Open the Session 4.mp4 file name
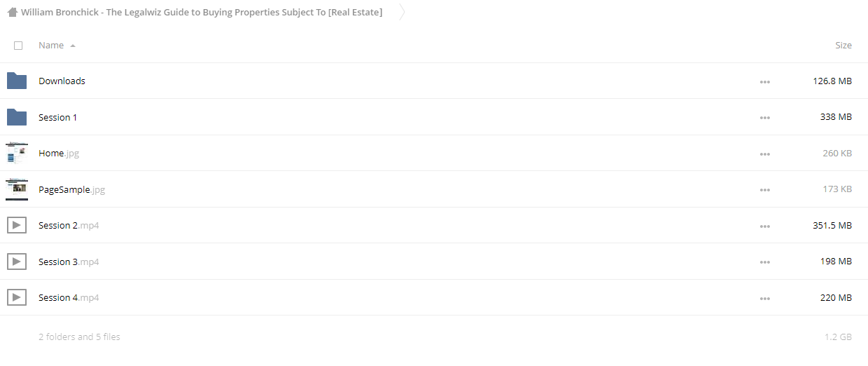The width and height of the screenshot is (868, 366). [x=69, y=297]
